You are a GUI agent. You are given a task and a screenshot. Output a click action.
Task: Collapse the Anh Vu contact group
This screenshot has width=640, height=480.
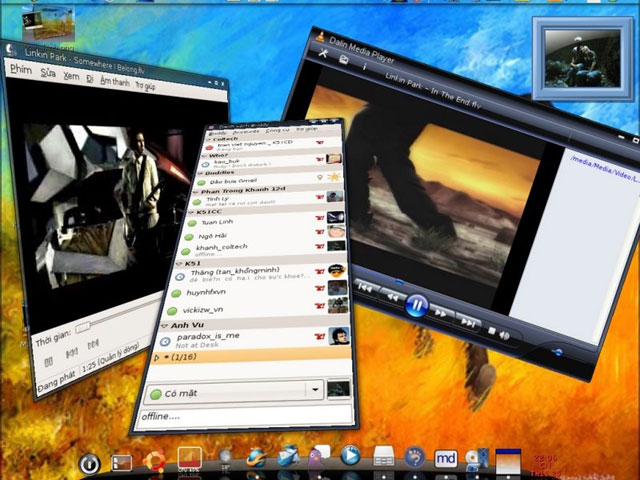[165, 325]
